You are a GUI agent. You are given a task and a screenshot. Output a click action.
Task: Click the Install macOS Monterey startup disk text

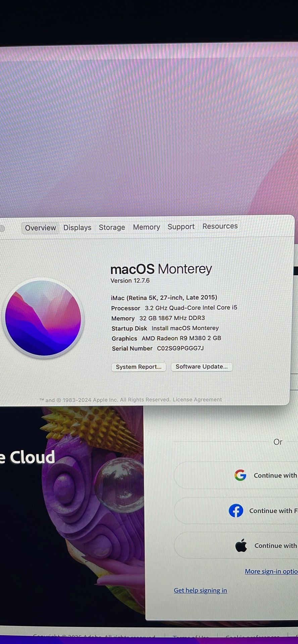[185, 328]
